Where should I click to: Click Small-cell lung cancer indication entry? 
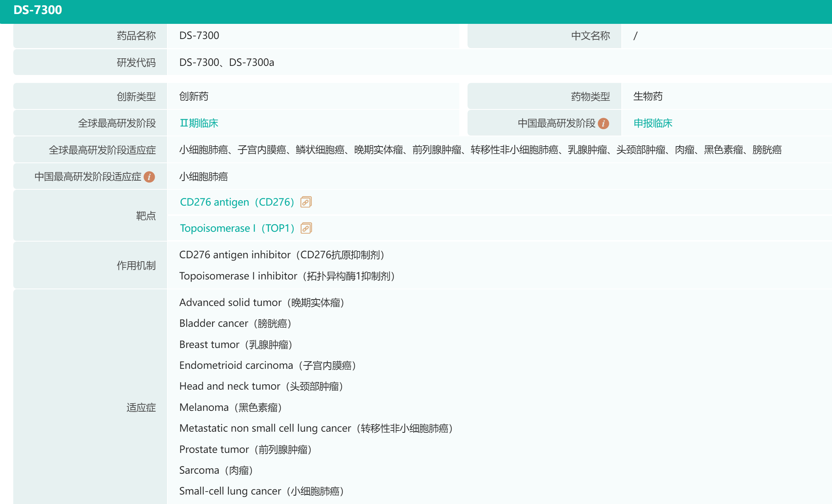pos(261,491)
